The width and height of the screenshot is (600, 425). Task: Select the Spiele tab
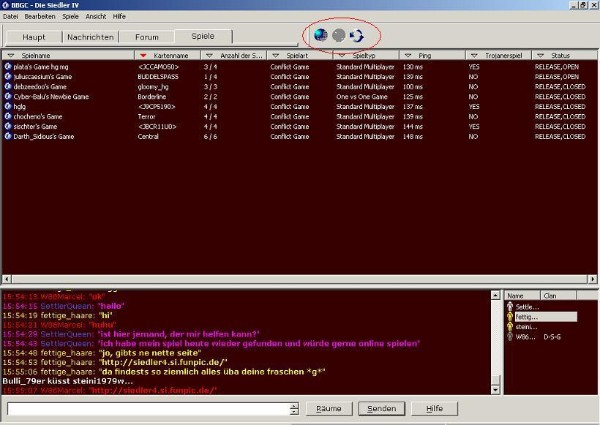click(203, 36)
